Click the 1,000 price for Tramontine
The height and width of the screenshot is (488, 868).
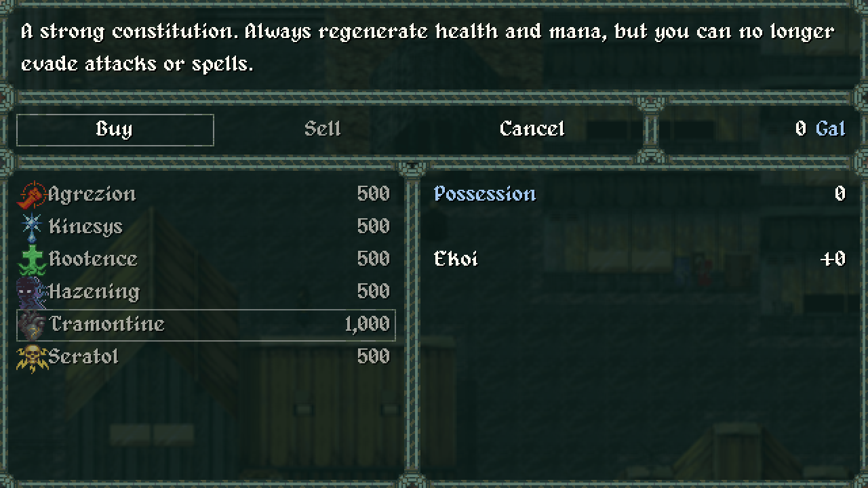pyautogui.click(x=367, y=324)
